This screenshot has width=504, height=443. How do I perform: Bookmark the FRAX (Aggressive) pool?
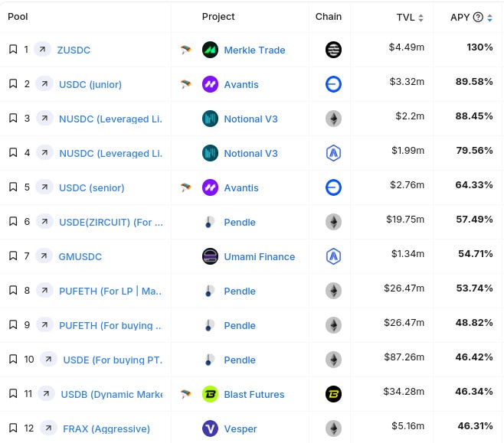click(x=13, y=428)
